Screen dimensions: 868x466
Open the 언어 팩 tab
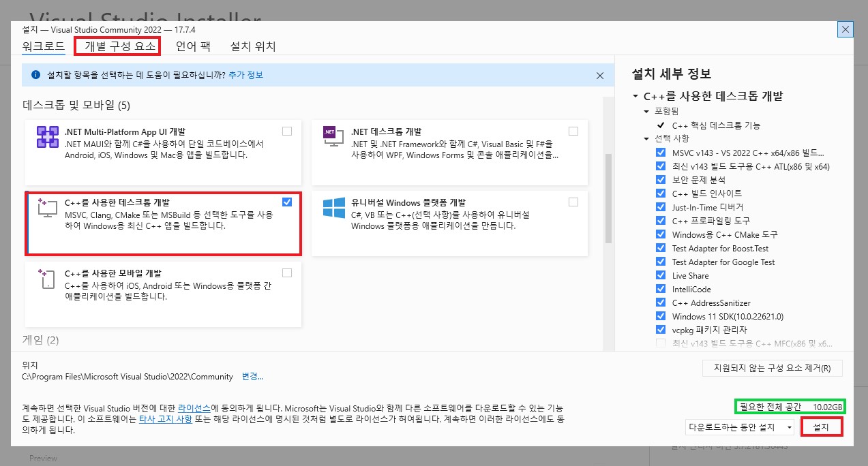tap(193, 46)
